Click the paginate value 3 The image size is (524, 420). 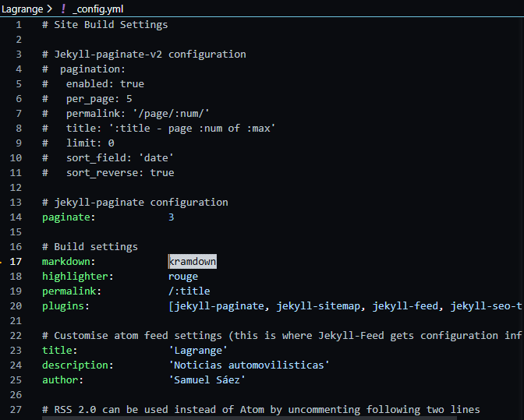(x=172, y=217)
